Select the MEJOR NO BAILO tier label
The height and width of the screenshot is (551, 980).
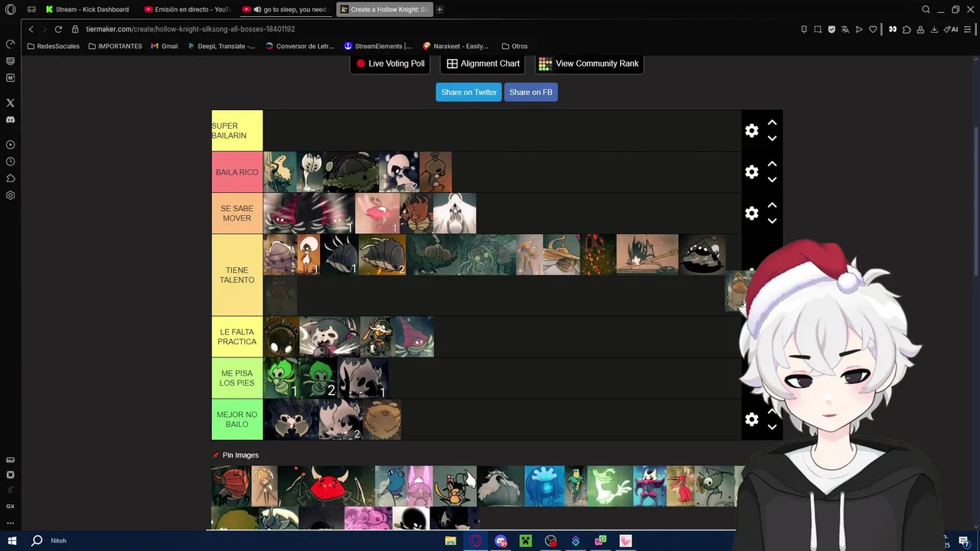pyautogui.click(x=237, y=419)
